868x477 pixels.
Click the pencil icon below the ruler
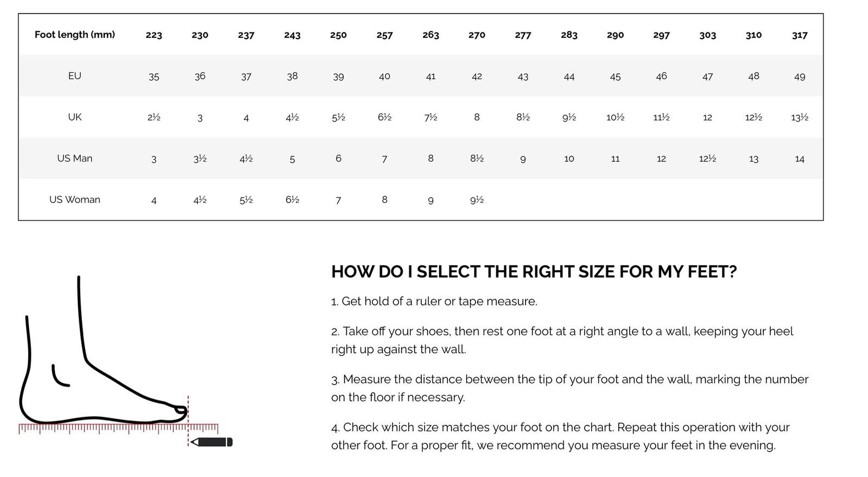(x=212, y=442)
